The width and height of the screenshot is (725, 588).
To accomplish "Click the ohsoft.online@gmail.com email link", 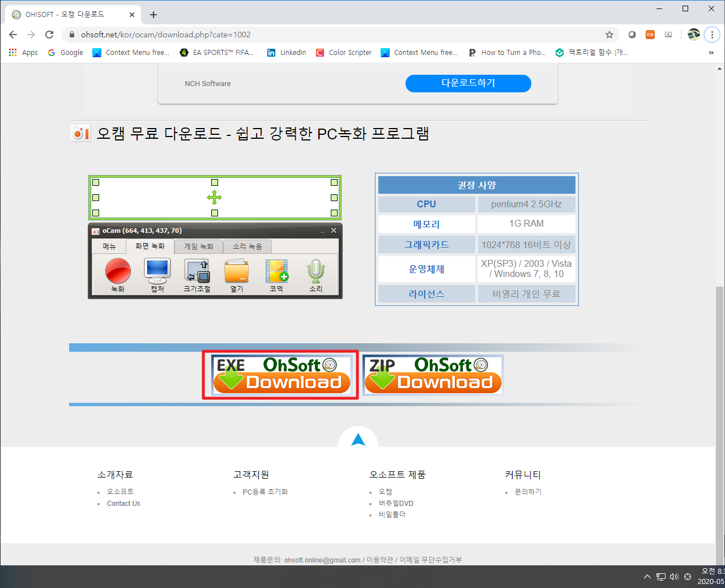I will coord(322,560).
